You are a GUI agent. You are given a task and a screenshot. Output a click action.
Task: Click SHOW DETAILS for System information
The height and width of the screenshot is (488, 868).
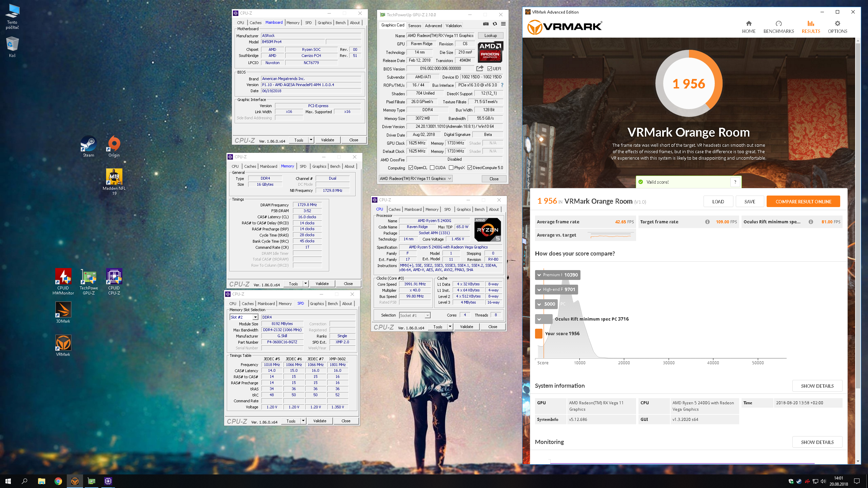click(817, 386)
